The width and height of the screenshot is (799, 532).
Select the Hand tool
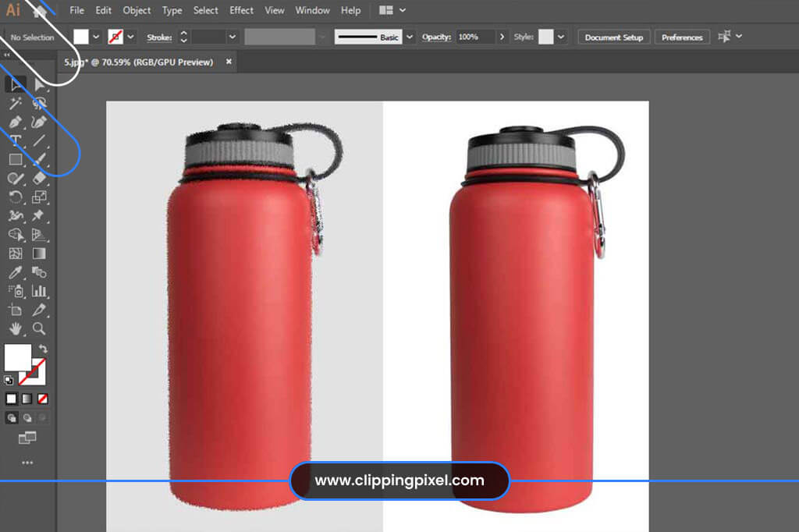pos(16,329)
